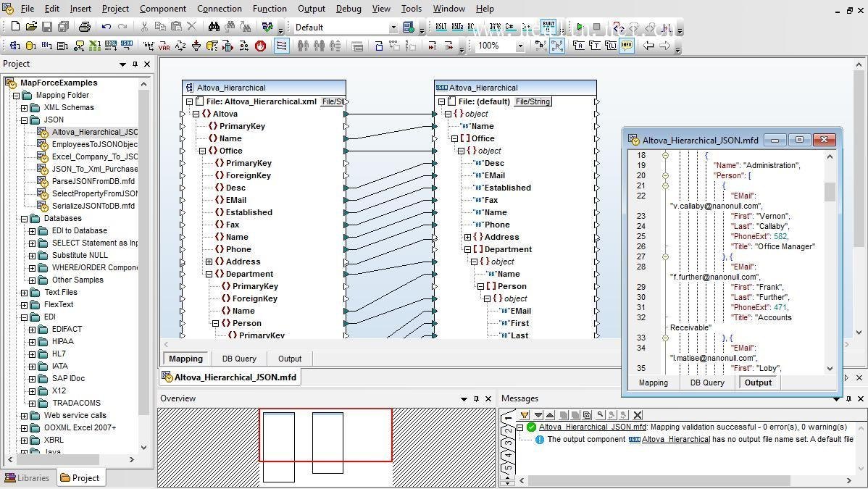Select ParseJSONFromDB.mfd in the project tree

pos(93,181)
